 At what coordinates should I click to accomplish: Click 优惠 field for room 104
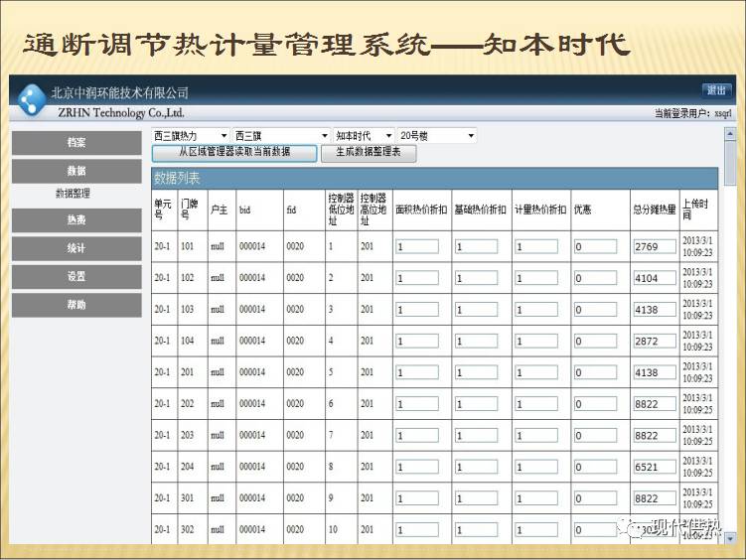click(x=595, y=341)
